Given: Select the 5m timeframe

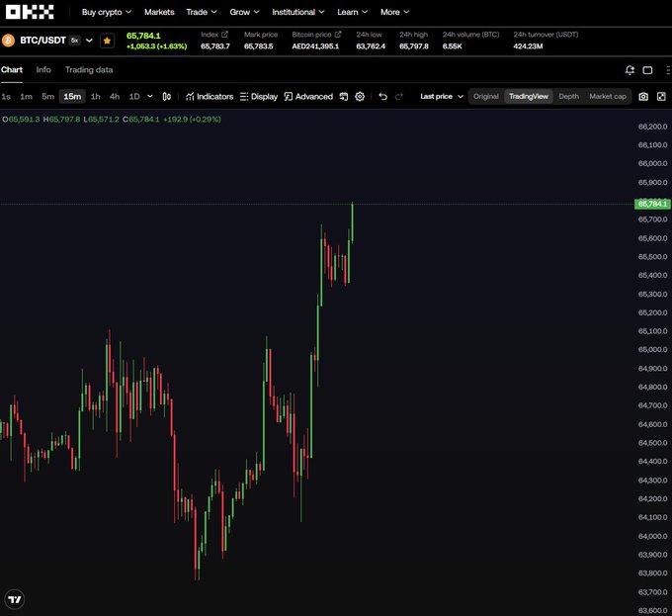Looking at the screenshot, I should coord(48,97).
